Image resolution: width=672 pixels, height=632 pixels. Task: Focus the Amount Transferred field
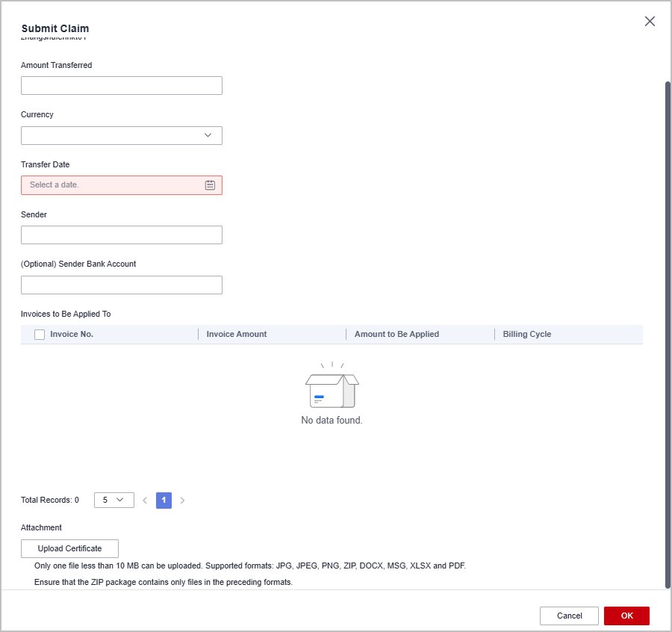[122, 86]
